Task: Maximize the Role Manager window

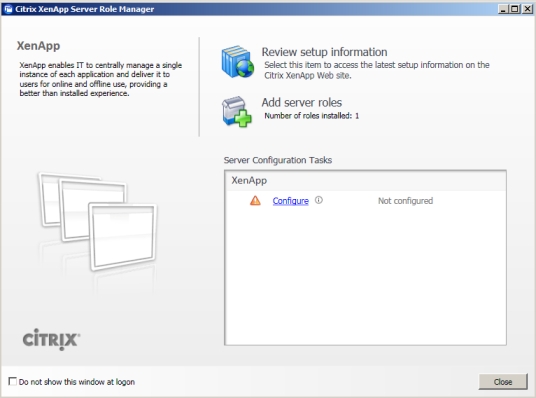Action: click(514, 9)
